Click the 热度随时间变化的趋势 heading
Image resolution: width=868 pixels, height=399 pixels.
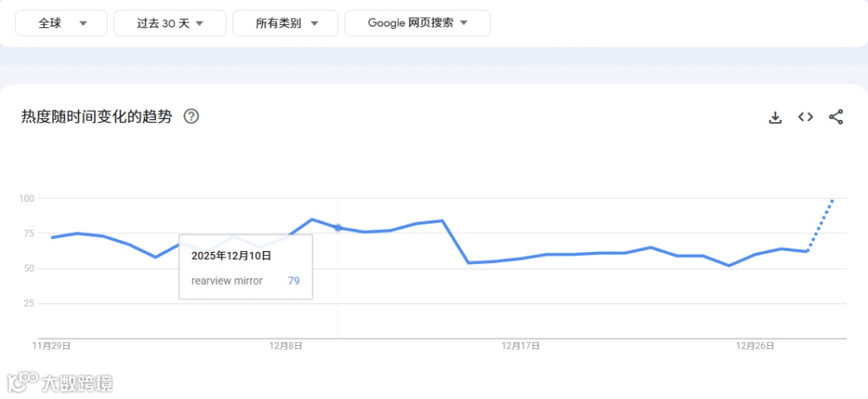(x=96, y=117)
